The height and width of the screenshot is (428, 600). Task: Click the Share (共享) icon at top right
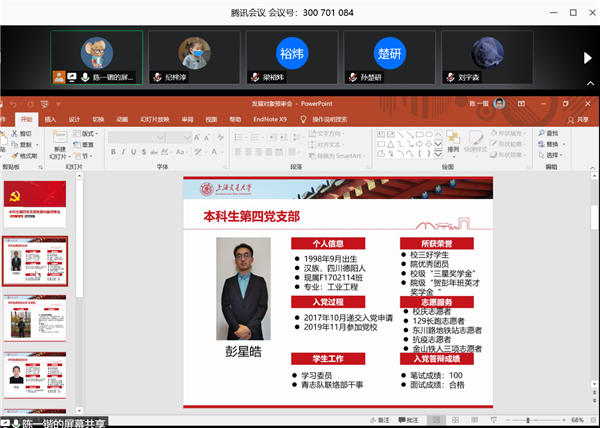[x=574, y=119]
